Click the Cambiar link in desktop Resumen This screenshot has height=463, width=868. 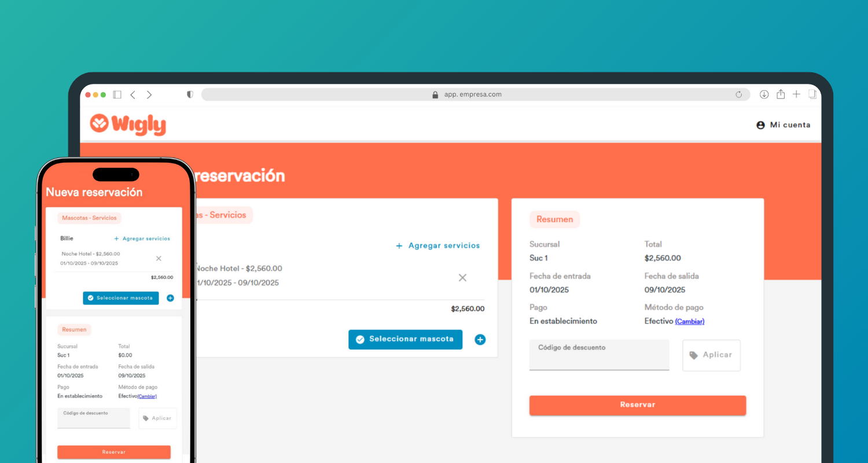[689, 321]
